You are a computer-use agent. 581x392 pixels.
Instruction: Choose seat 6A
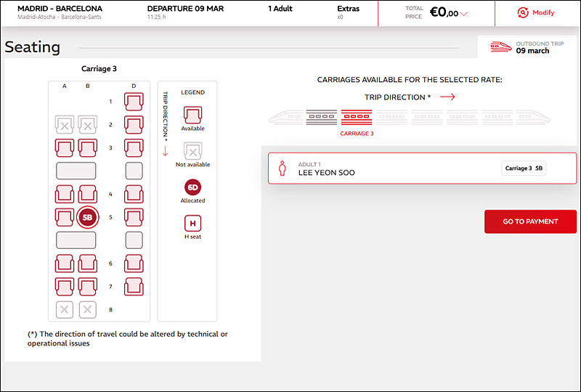pyautogui.click(x=65, y=264)
